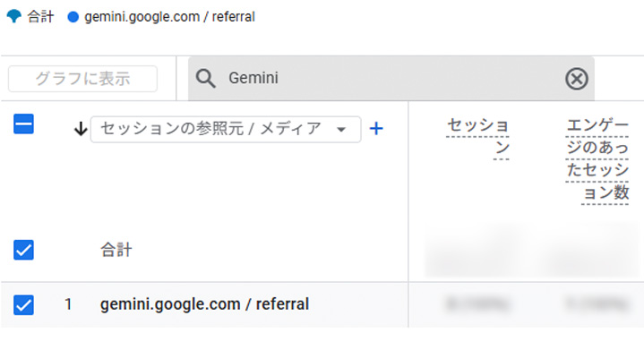The image size is (644, 350).
Task: Click the gemini.google.com / referral row label
Action: pos(204,304)
